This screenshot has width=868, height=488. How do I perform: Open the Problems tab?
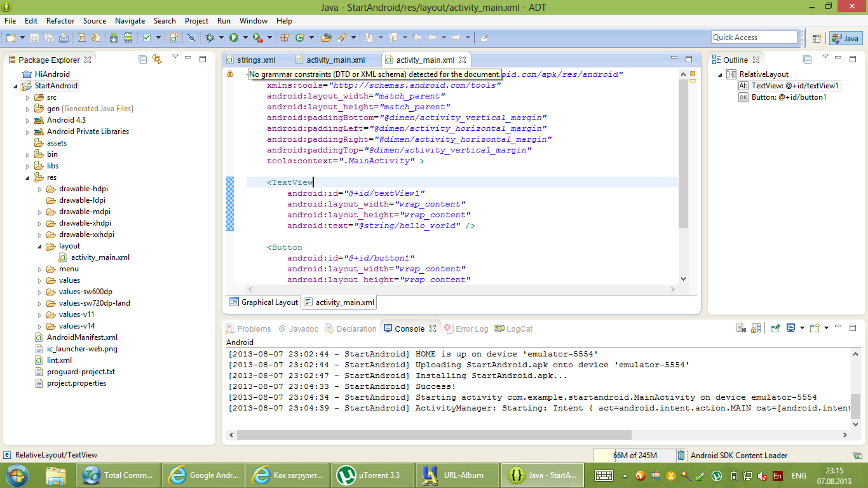click(x=248, y=329)
